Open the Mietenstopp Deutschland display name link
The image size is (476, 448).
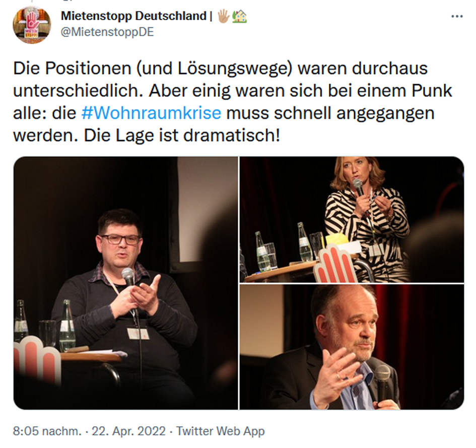pyautogui.click(x=133, y=16)
